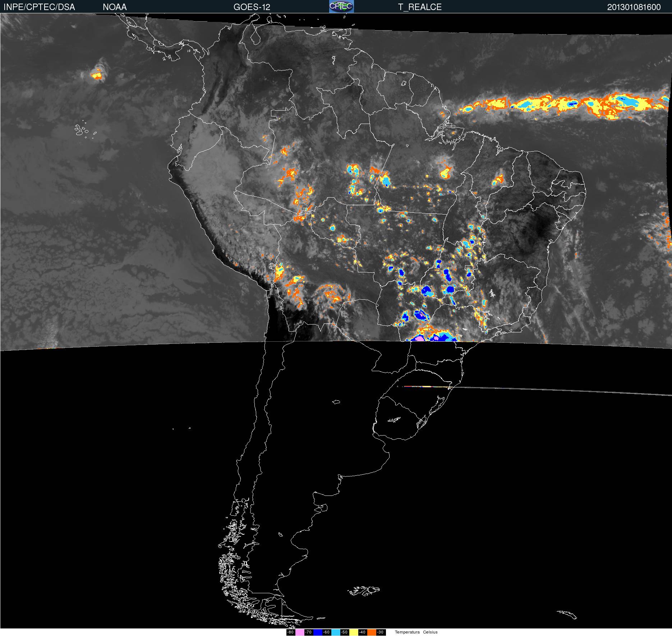Viewport: 672px width, 636px height.
Task: Click the T_REALCE product label
Action: click(x=420, y=7)
